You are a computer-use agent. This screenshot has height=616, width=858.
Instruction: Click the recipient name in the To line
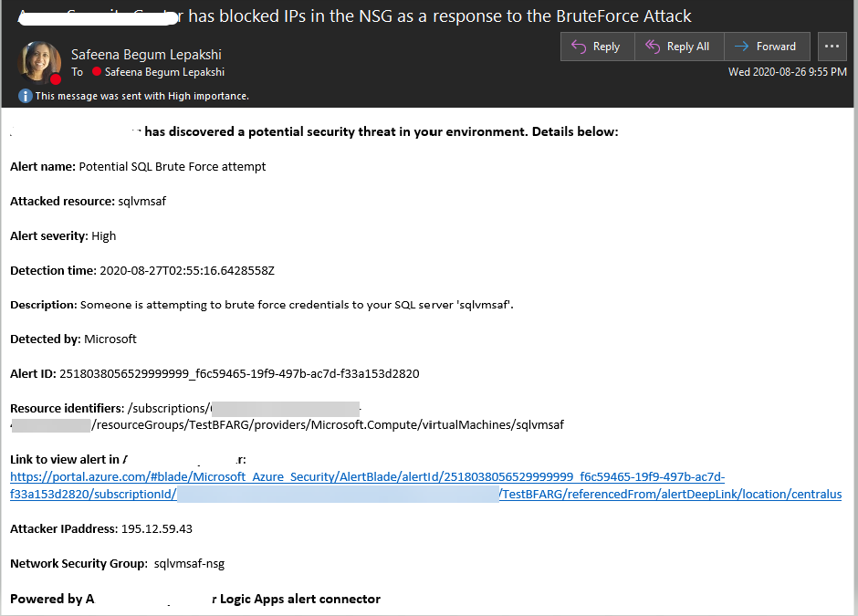[164, 72]
